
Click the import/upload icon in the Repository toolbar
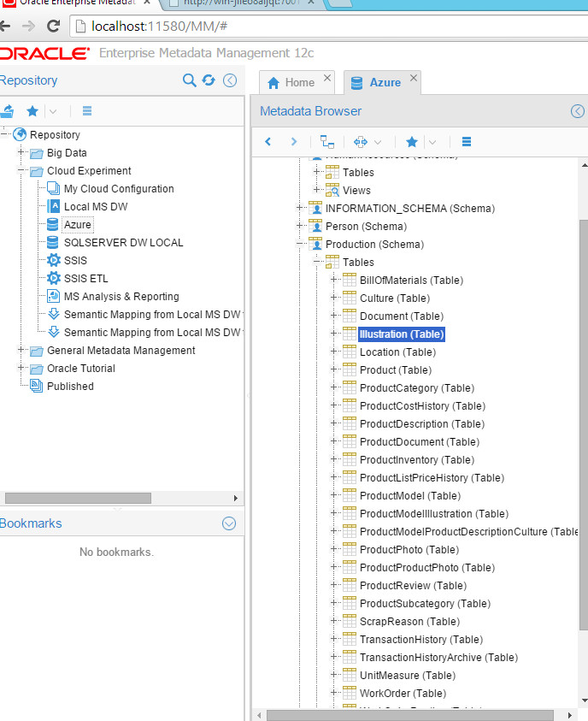tap(7, 111)
